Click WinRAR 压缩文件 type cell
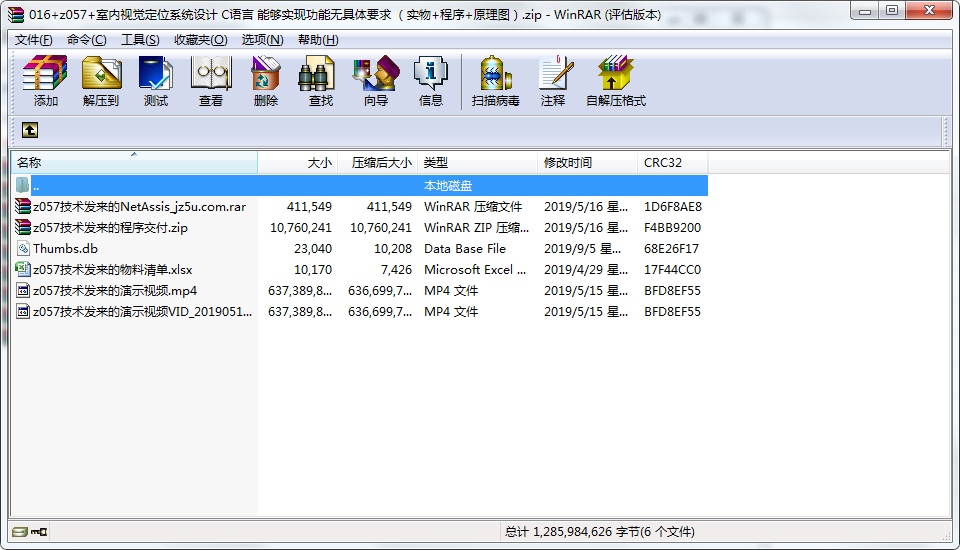Screen dimensions: 960x550 [473, 207]
